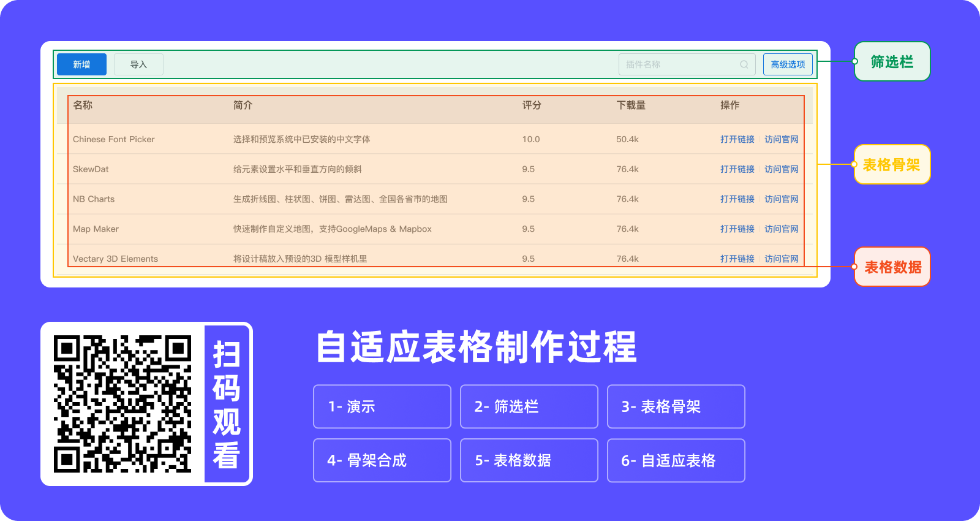Click the 简介 column header
Viewport: 980px width, 521px height.
tap(243, 105)
